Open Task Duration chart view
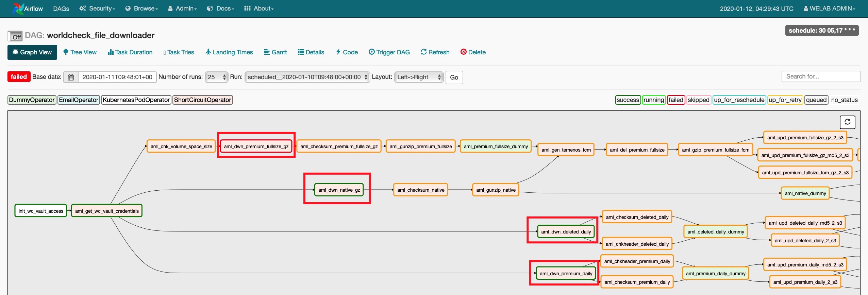The image size is (868, 295). [130, 52]
